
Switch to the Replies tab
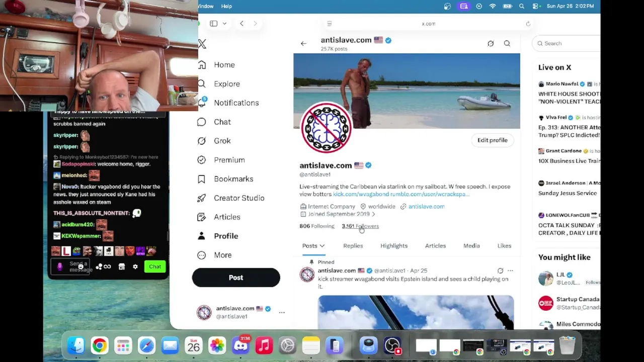[353, 246]
